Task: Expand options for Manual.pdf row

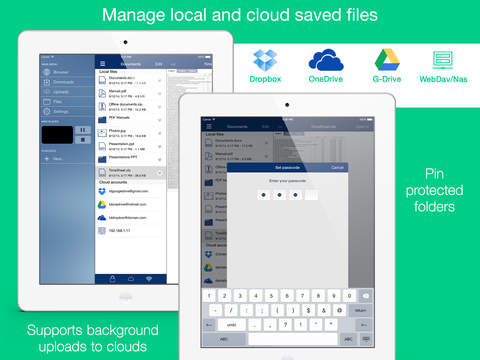Action: [x=160, y=94]
